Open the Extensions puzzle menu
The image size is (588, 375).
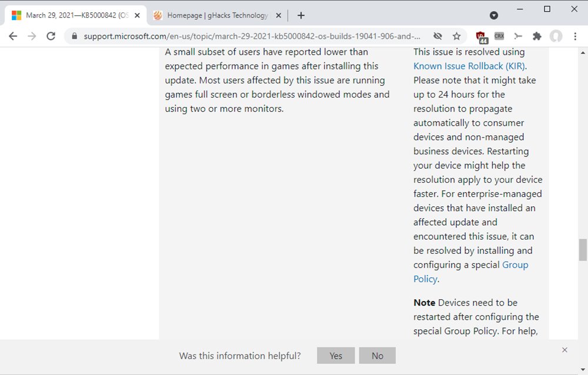(x=537, y=36)
